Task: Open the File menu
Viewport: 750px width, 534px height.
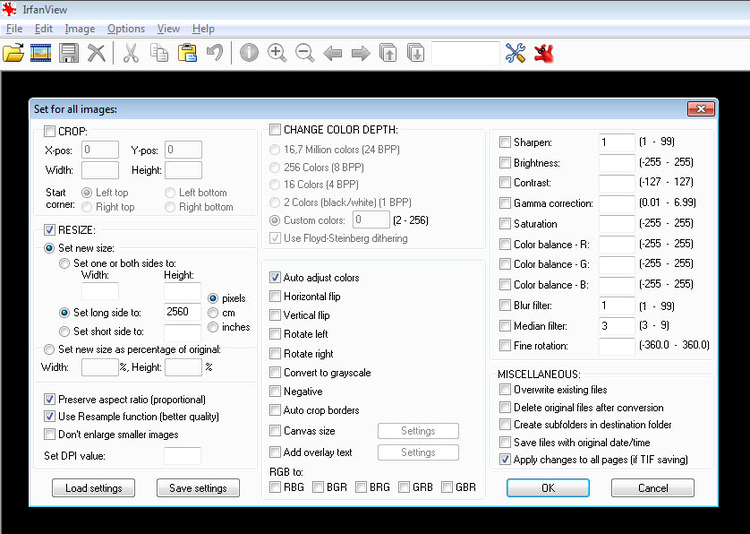Action: click(14, 29)
